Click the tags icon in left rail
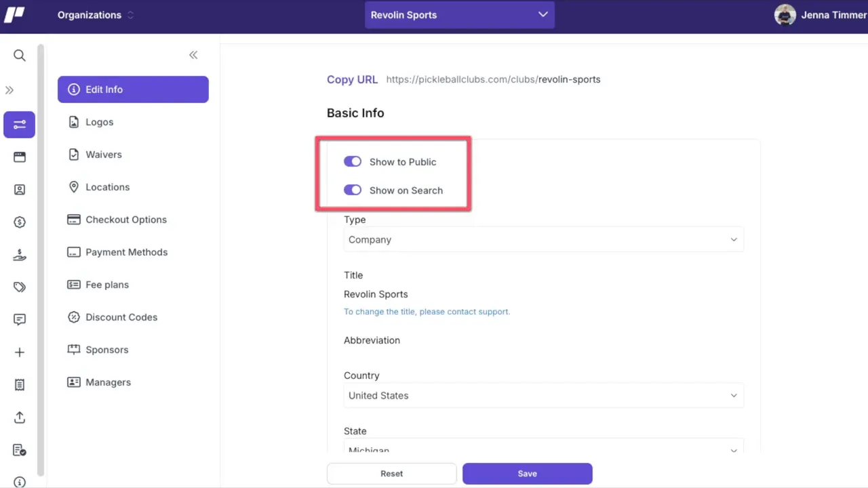 click(x=20, y=287)
